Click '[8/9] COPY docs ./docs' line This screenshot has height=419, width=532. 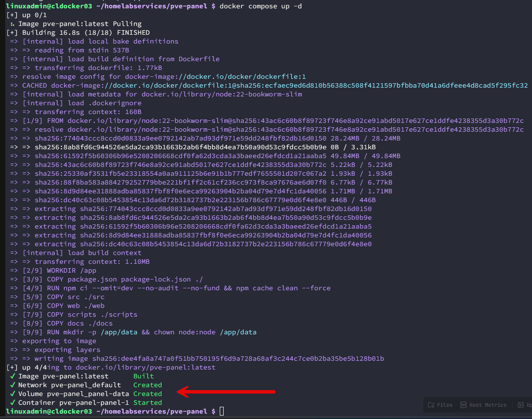click(x=61, y=324)
